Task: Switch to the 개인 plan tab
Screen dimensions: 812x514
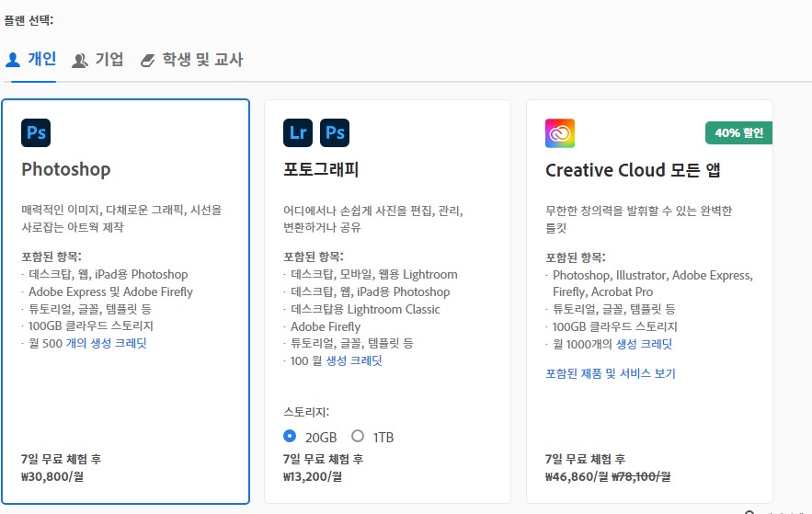Action: pos(31,59)
